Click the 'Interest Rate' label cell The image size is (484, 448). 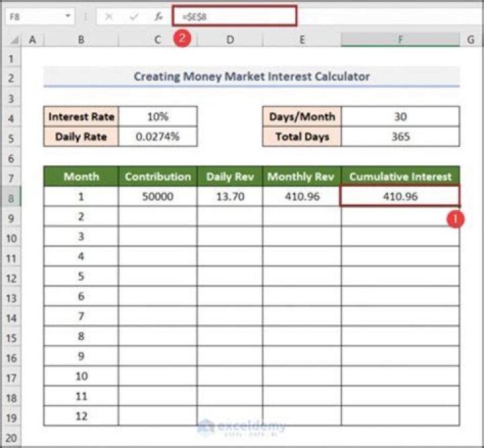(81, 117)
